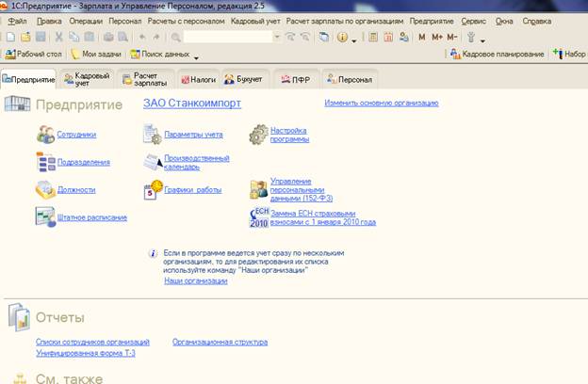This screenshot has width=588, height=384.
Task: Open the Параметры учета link
Action: [193, 135]
